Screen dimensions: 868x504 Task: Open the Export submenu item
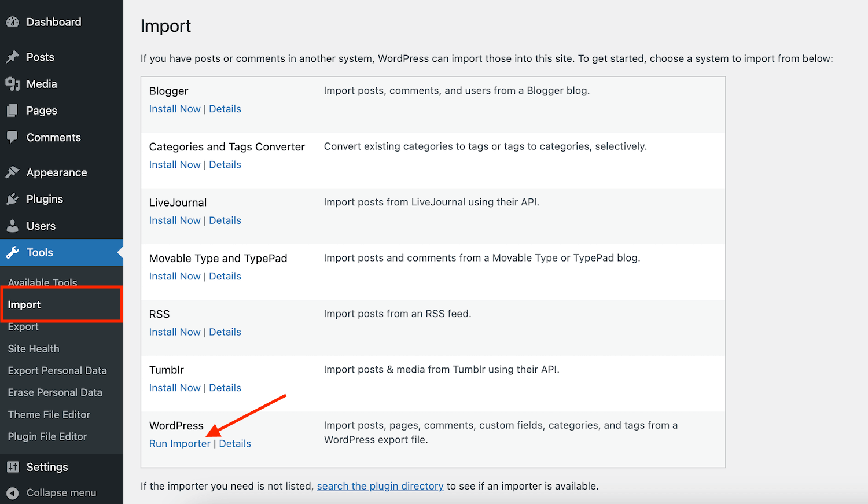tap(23, 326)
